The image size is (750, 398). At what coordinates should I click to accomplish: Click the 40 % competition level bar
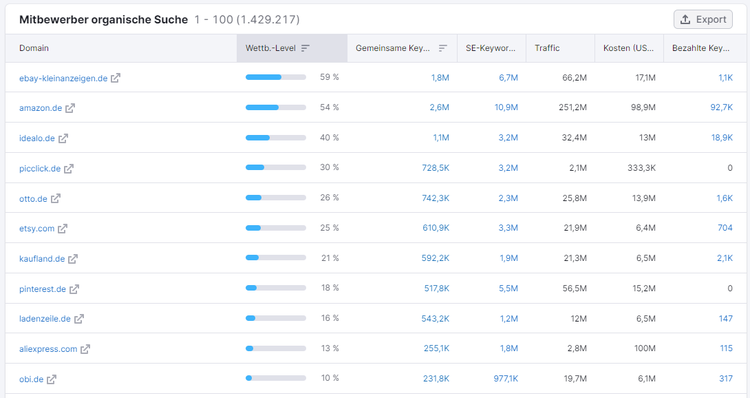click(x=276, y=137)
